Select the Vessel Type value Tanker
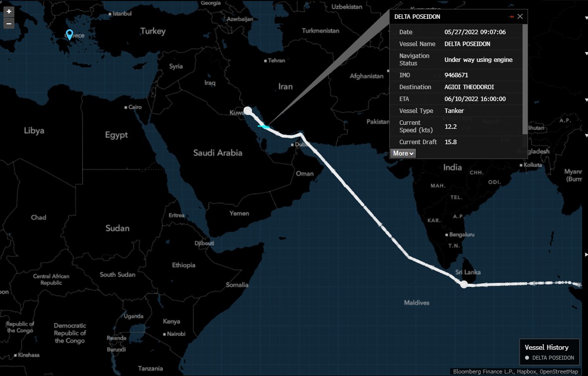 pos(454,110)
